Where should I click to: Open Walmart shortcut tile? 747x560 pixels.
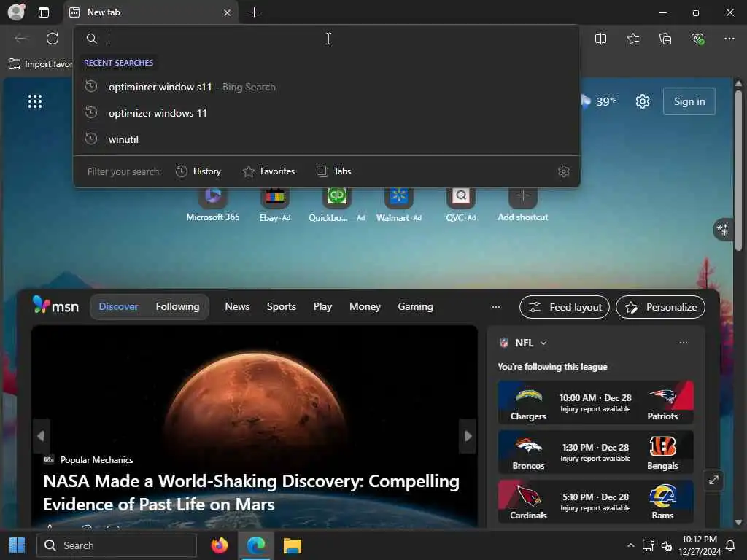point(399,205)
